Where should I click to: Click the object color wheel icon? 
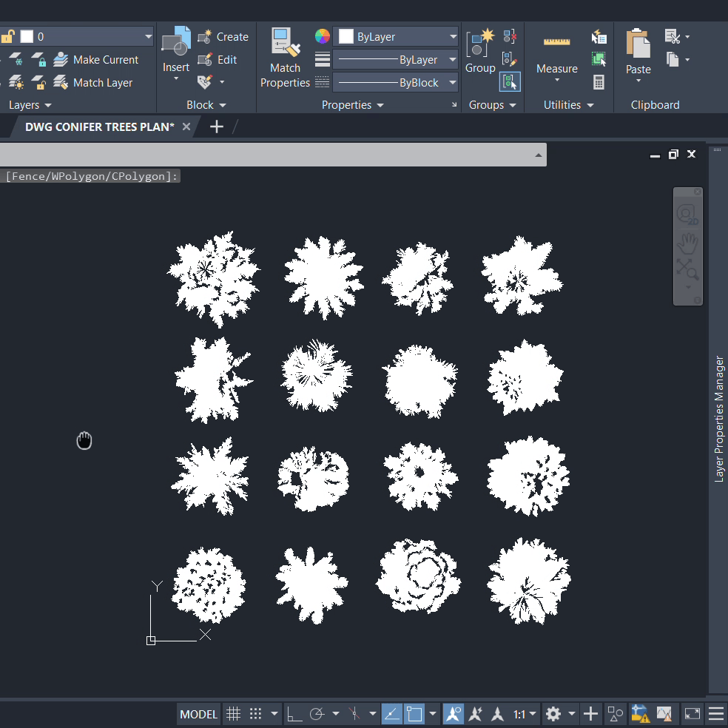pyautogui.click(x=322, y=36)
